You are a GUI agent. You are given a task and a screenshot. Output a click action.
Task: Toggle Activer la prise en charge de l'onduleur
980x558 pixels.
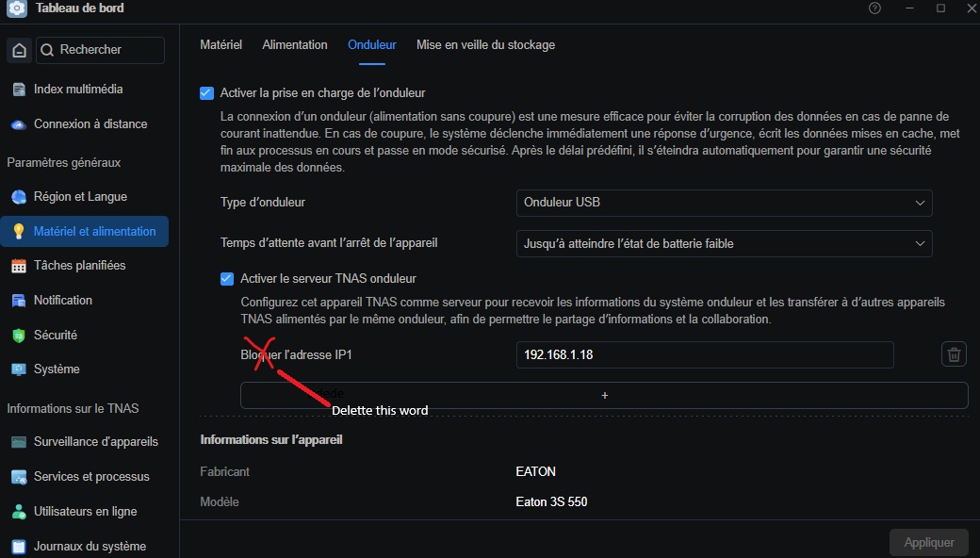coord(207,93)
